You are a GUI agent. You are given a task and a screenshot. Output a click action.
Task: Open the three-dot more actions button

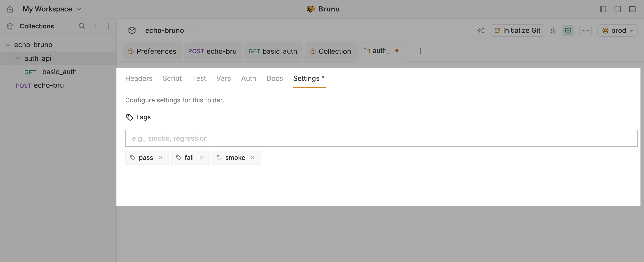(x=585, y=30)
